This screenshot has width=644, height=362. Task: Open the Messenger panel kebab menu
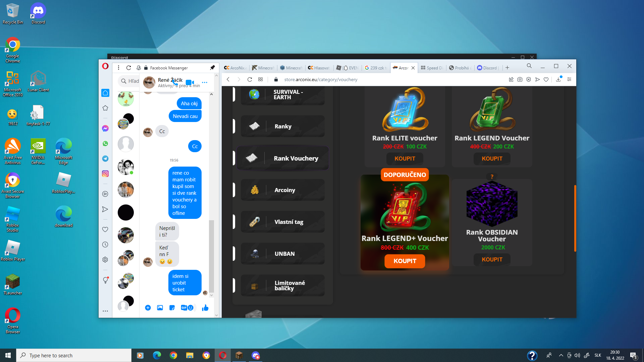pyautogui.click(x=118, y=68)
